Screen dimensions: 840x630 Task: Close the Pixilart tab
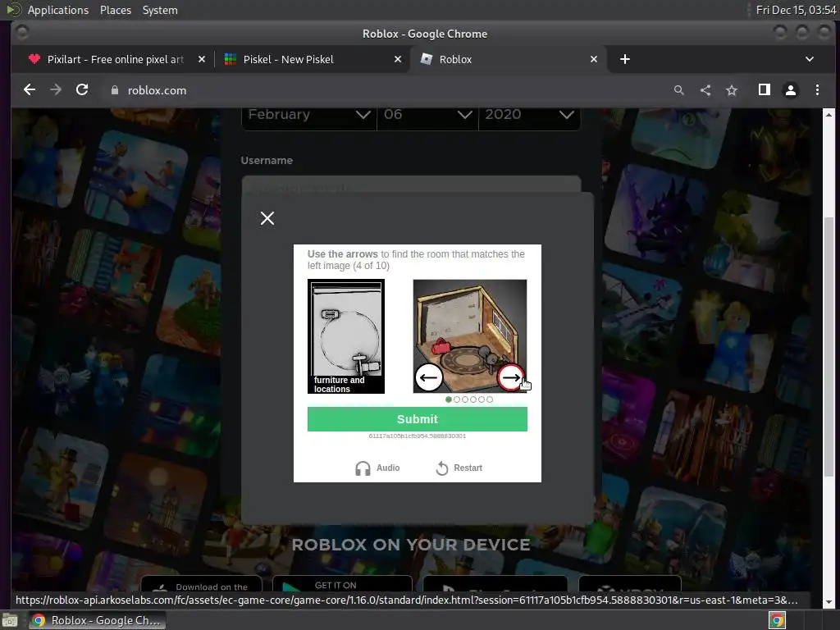coord(202,59)
